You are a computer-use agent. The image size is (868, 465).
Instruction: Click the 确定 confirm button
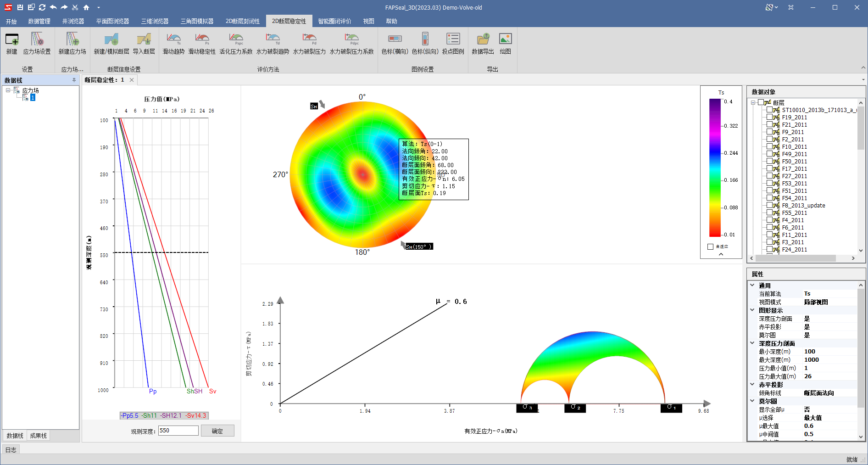(x=217, y=431)
